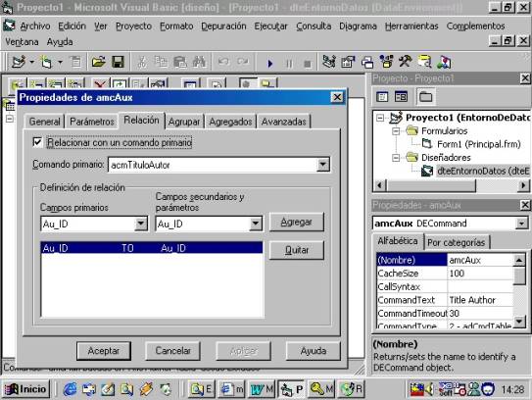Open the Herramientas menu

coord(411,26)
